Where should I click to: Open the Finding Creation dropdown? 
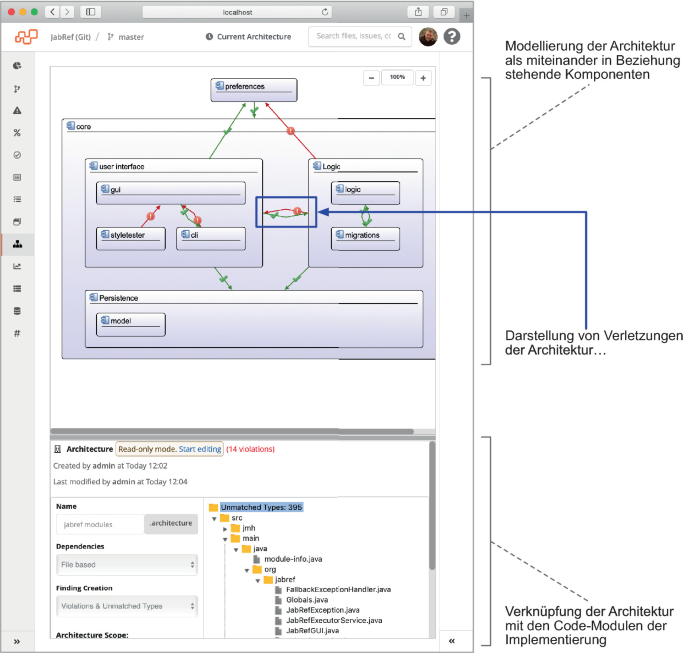[126, 606]
